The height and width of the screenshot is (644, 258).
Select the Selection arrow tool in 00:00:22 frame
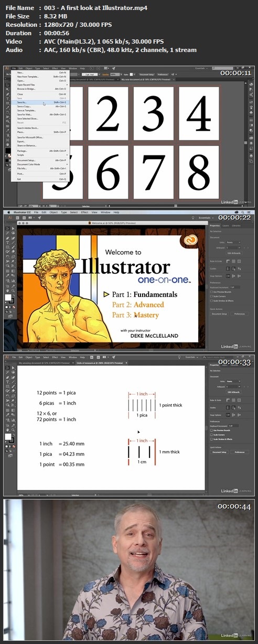(7, 228)
